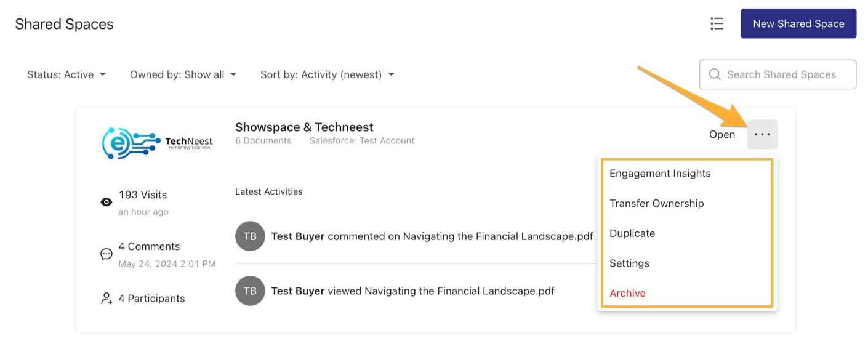This screenshot has width=868, height=341.
Task: Open the Status: Active filter dropdown
Action: coord(66,74)
